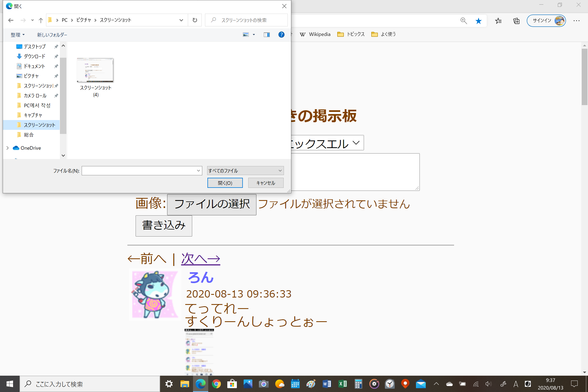Open the Edge settings ellipsis menu

tap(576, 21)
